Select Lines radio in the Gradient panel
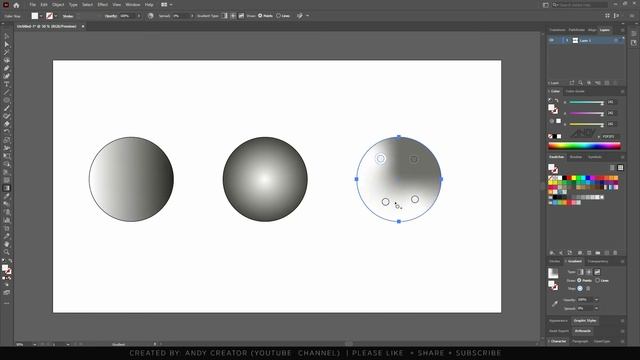The height and width of the screenshot is (360, 640). click(x=597, y=280)
